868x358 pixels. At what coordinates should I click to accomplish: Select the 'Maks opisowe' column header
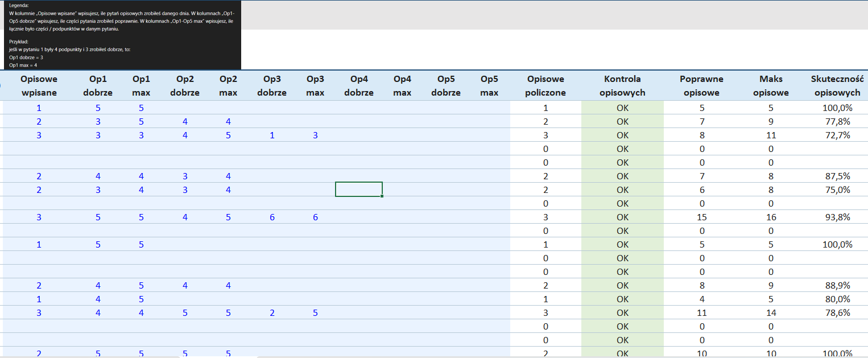tap(771, 85)
